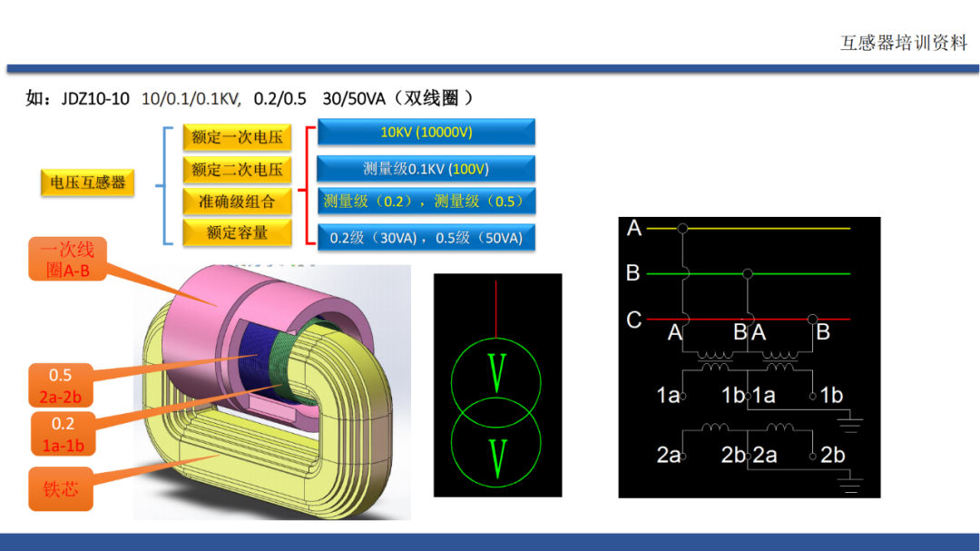Click the 测量级0.1KV (100V) blue bar

click(x=426, y=169)
